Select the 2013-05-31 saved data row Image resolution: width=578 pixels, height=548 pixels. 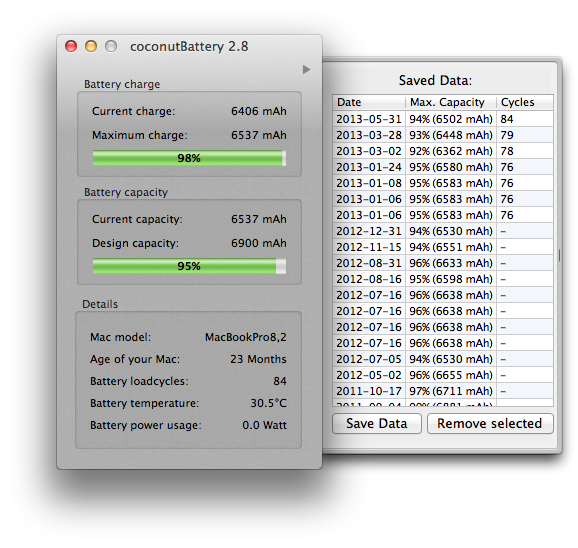click(x=443, y=119)
